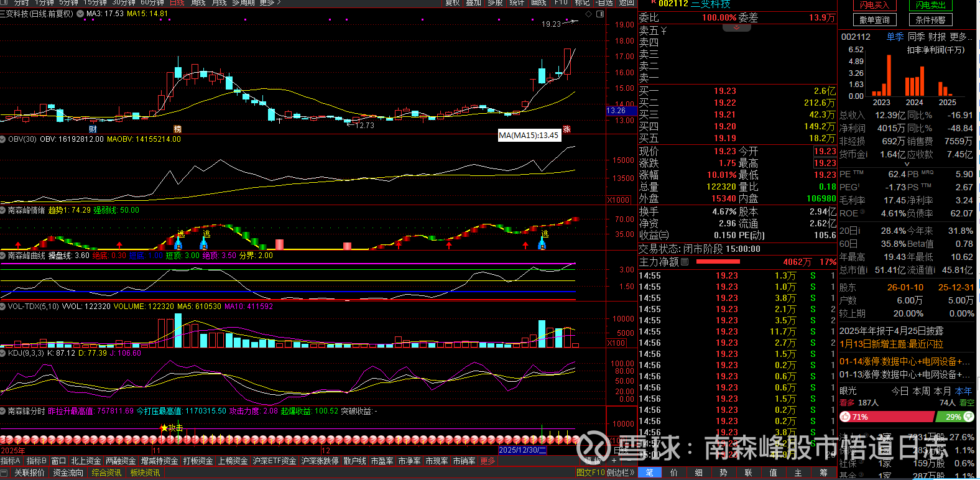Click the red 71% bullish bar
Image resolution: width=980 pixels, height=480 pixels.
(x=886, y=417)
